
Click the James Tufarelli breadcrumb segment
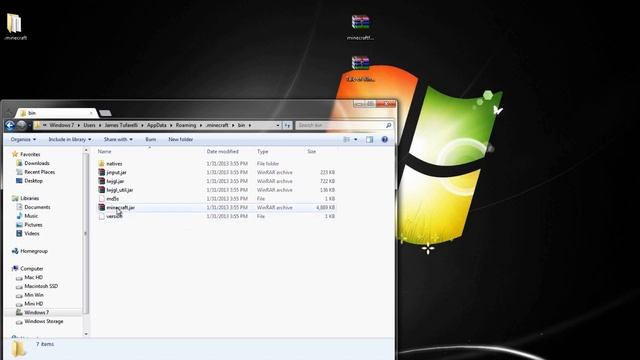pyautogui.click(x=121, y=125)
